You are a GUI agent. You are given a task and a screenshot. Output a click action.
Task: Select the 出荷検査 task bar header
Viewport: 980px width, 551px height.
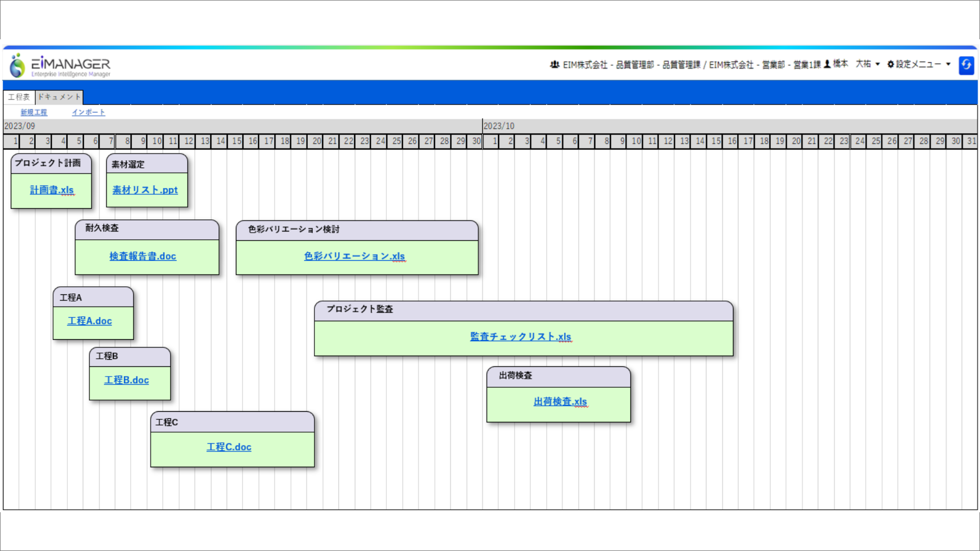tap(558, 376)
